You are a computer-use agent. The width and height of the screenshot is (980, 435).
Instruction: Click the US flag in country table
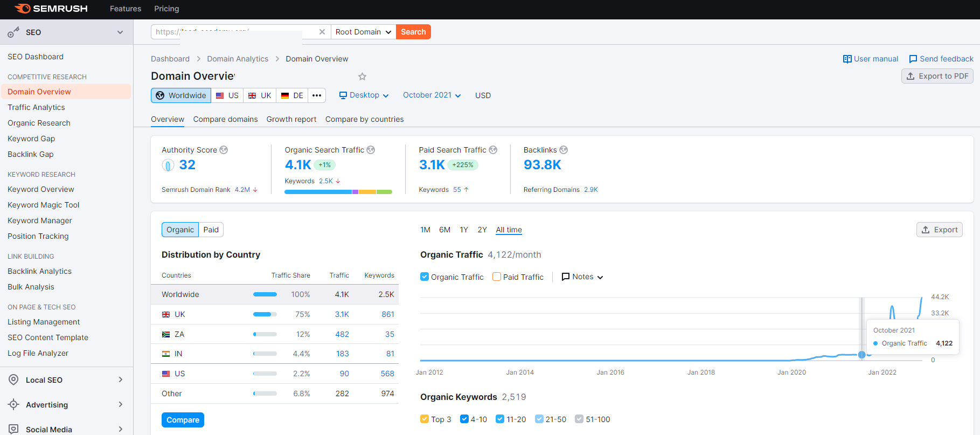(166, 374)
